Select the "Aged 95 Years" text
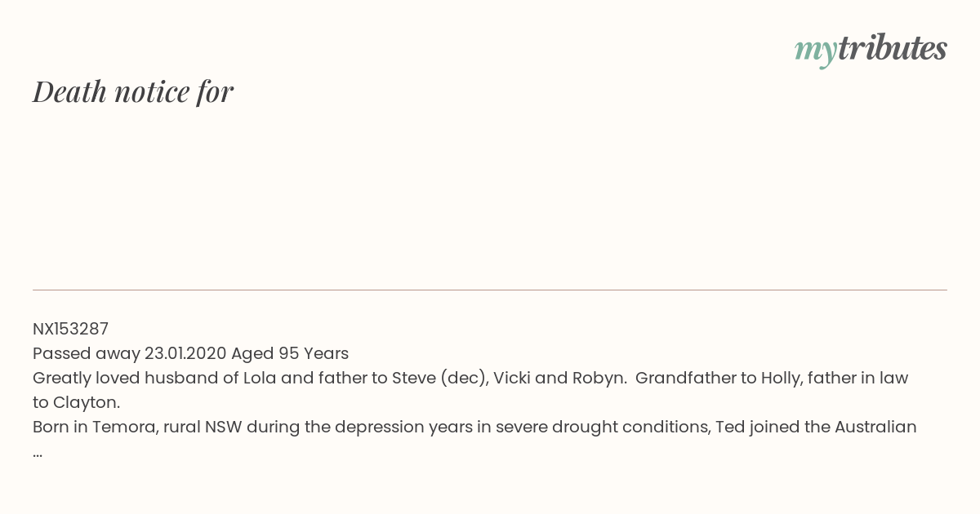This screenshot has width=980, height=514. click(290, 353)
